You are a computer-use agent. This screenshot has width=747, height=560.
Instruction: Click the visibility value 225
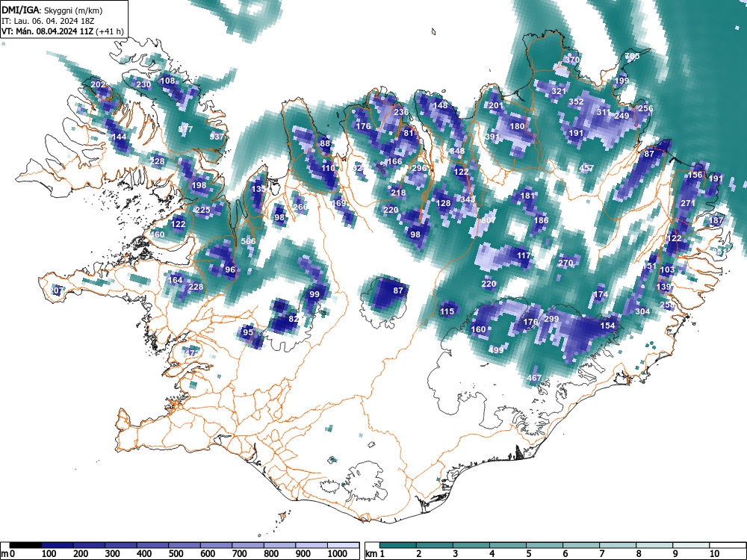[202, 210]
